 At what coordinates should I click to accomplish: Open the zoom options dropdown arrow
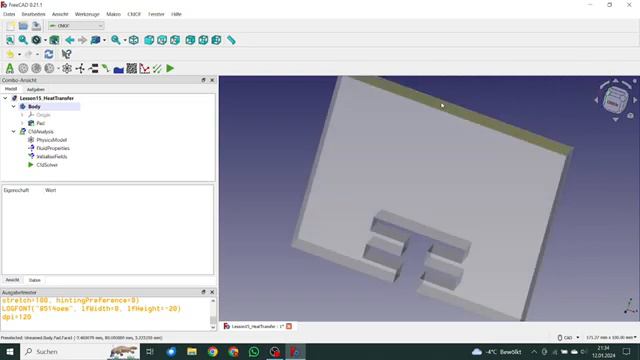click(124, 40)
